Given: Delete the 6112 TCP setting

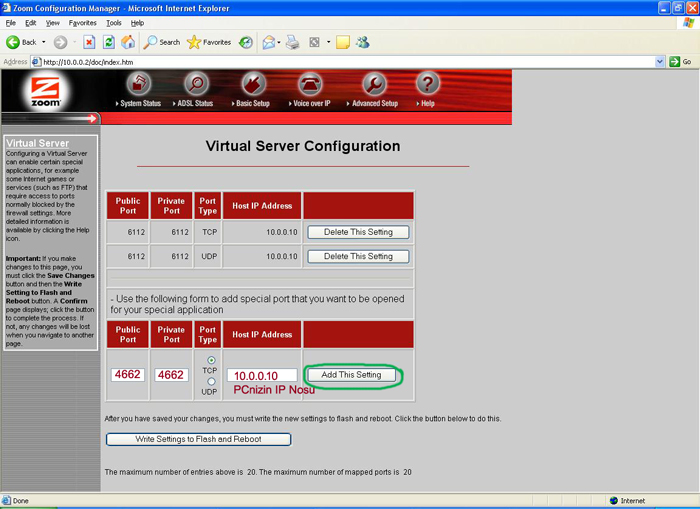Looking at the screenshot, I should click(x=358, y=232).
